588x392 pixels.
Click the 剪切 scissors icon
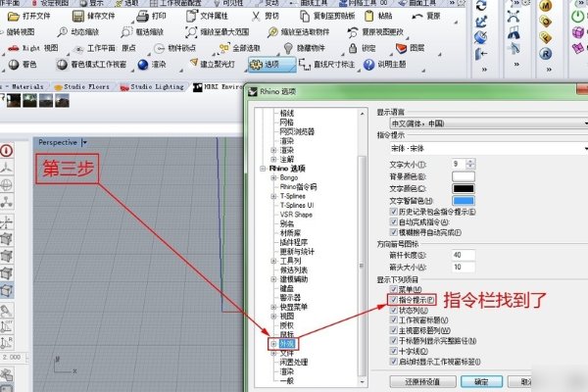(x=256, y=16)
